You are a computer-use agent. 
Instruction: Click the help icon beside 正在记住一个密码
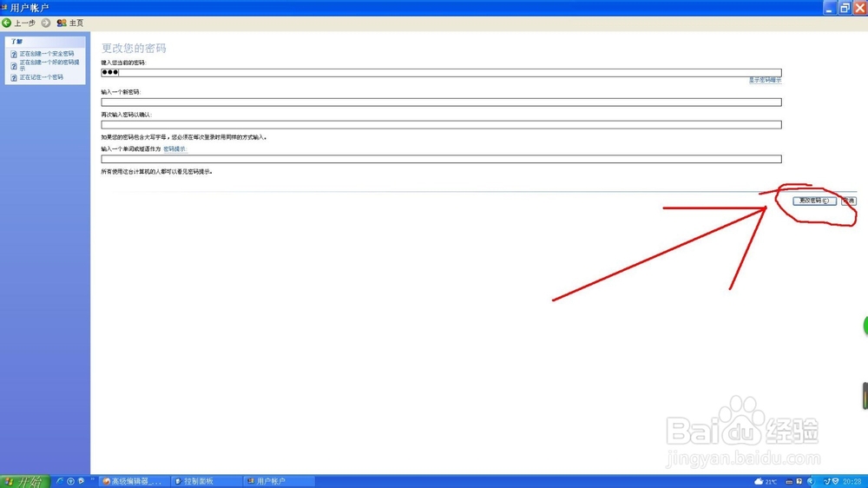14,78
